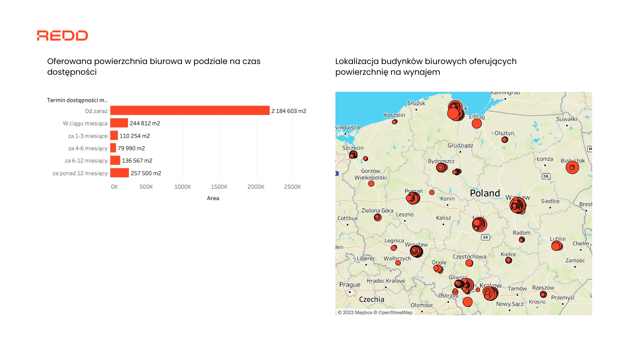Open the OpenStreetMap attribution link
The height and width of the screenshot is (362, 644).
click(x=395, y=312)
